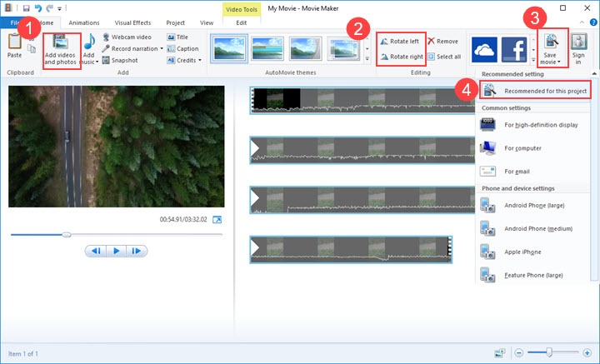Expand the Record narration dropdown arrow
Viewport: 600px width, 364px height.
pos(162,48)
